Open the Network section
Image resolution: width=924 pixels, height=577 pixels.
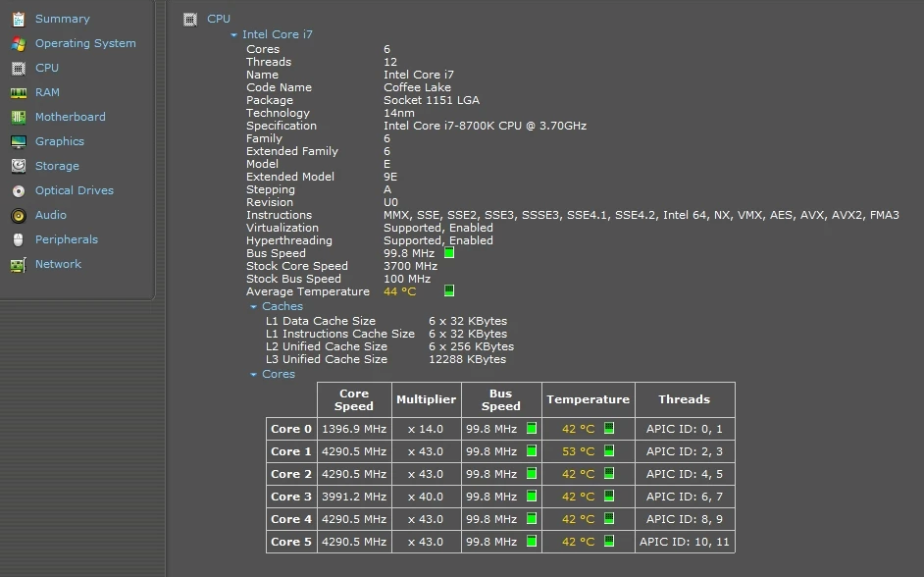[58, 264]
